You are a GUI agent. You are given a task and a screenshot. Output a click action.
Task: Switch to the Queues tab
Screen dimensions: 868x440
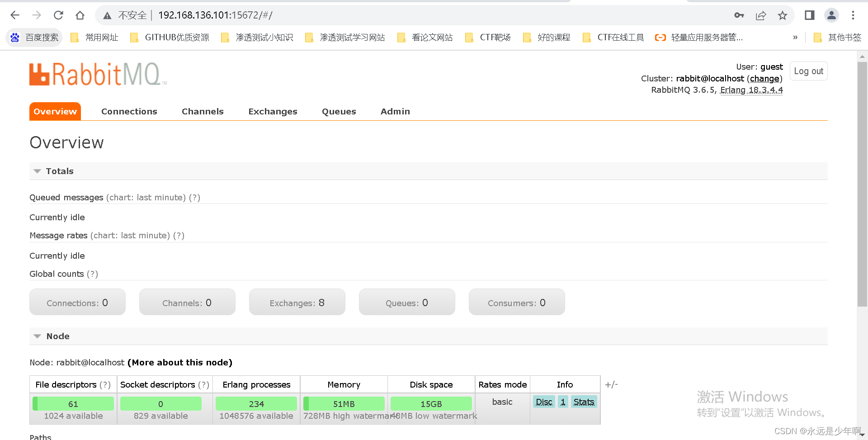339,112
